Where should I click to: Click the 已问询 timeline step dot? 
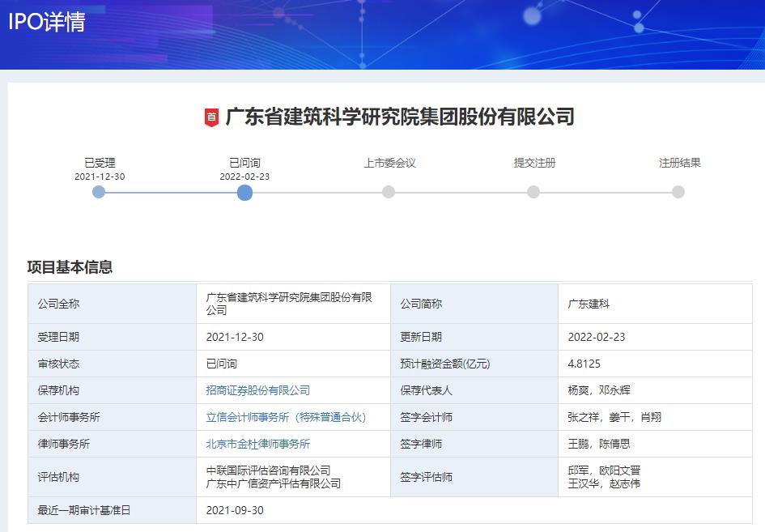click(x=244, y=192)
